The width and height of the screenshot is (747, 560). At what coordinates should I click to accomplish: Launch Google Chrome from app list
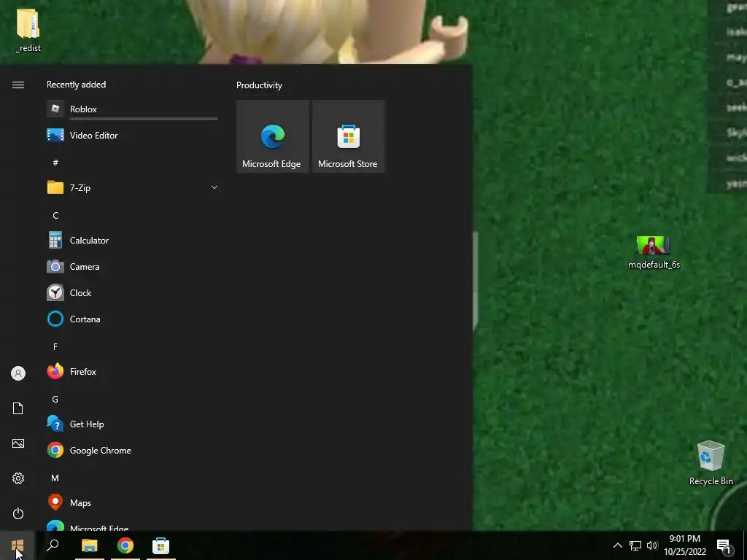point(132,451)
